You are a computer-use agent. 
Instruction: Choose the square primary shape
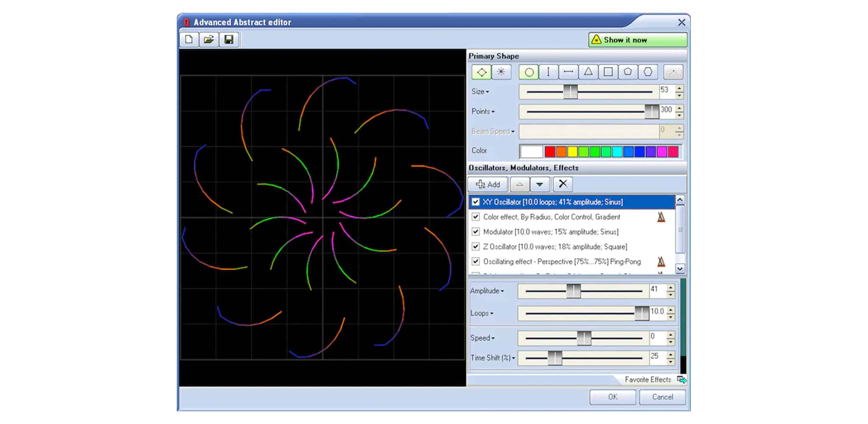(608, 72)
